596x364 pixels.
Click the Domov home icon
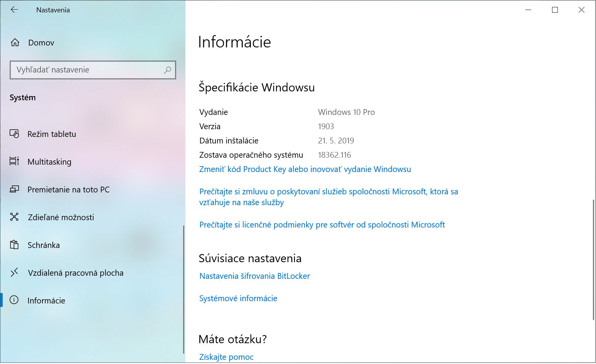pos(15,42)
